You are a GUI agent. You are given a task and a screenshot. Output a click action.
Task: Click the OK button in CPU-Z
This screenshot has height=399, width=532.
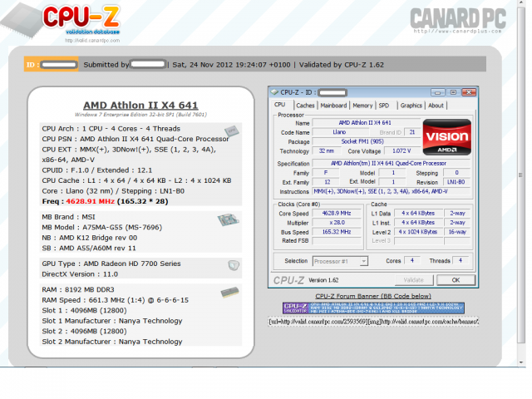click(456, 280)
